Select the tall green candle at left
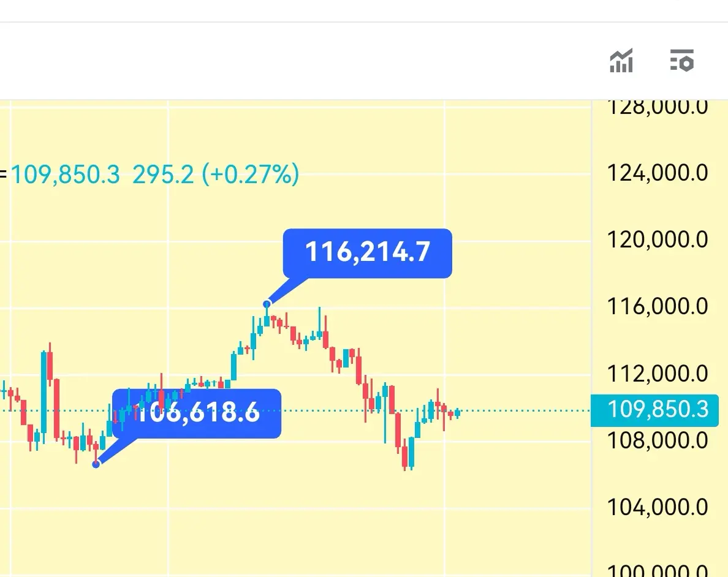This screenshot has width=728, height=577. [44, 393]
